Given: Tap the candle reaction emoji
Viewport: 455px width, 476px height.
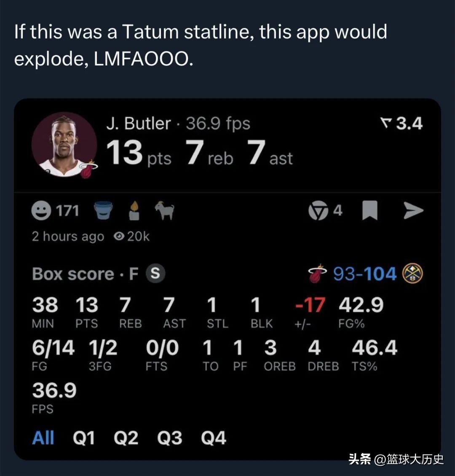Looking at the screenshot, I should (134, 210).
